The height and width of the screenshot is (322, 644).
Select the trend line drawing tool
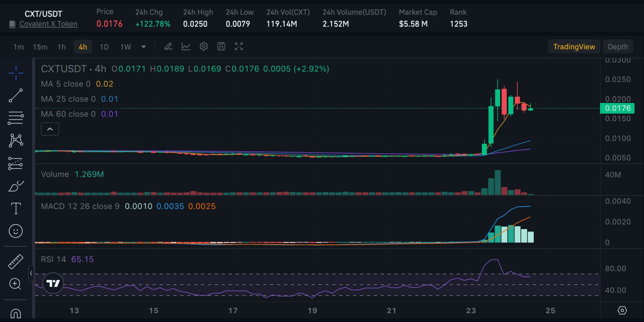coord(16,95)
